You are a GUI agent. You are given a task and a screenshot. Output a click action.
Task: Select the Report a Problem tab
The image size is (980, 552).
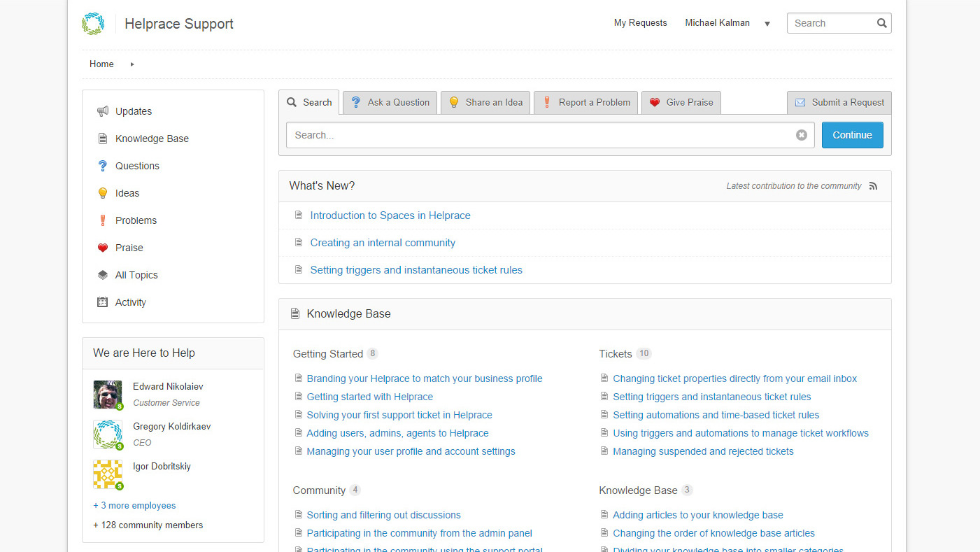click(x=586, y=102)
